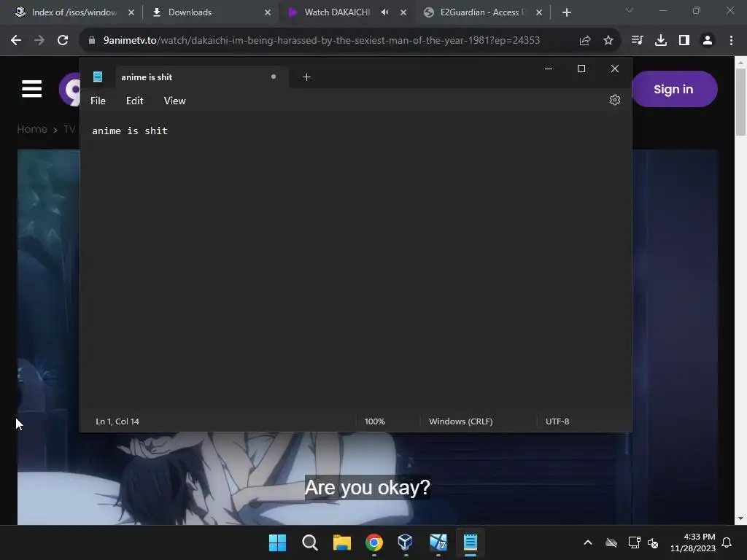Close the Downloads browser tab
The width and height of the screenshot is (747, 560).
268,12
